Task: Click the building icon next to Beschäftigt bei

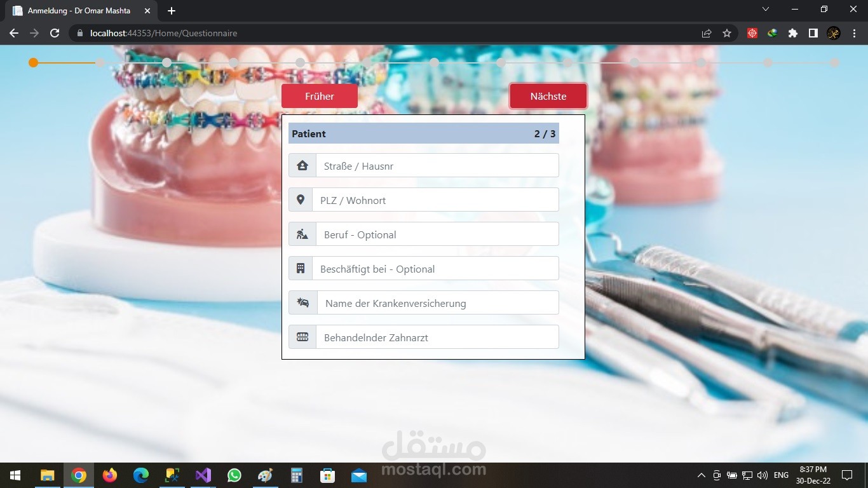Action: [x=302, y=268]
